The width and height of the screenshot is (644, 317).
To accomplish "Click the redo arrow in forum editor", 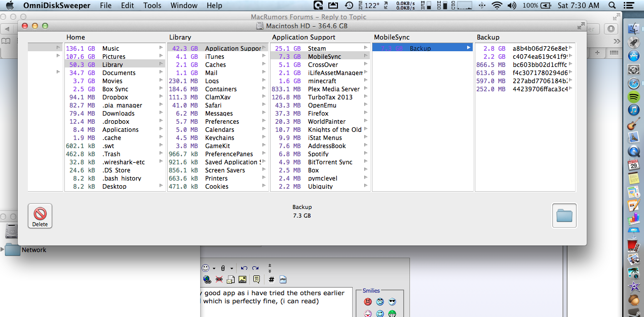I will (x=255, y=268).
